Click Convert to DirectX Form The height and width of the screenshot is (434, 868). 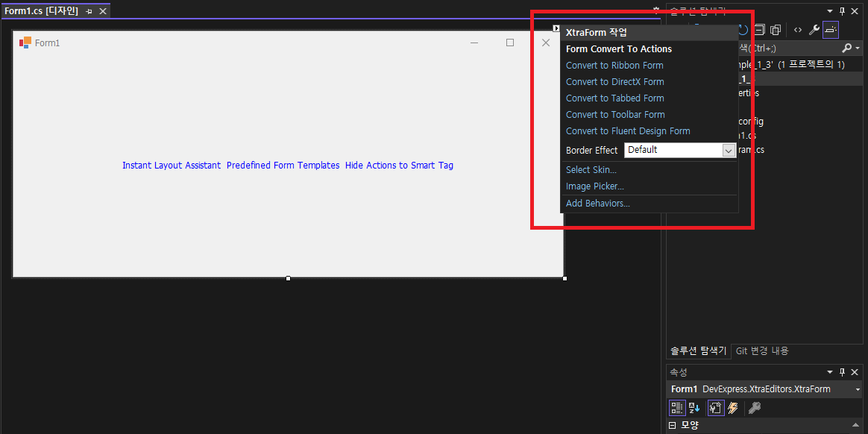tap(615, 82)
